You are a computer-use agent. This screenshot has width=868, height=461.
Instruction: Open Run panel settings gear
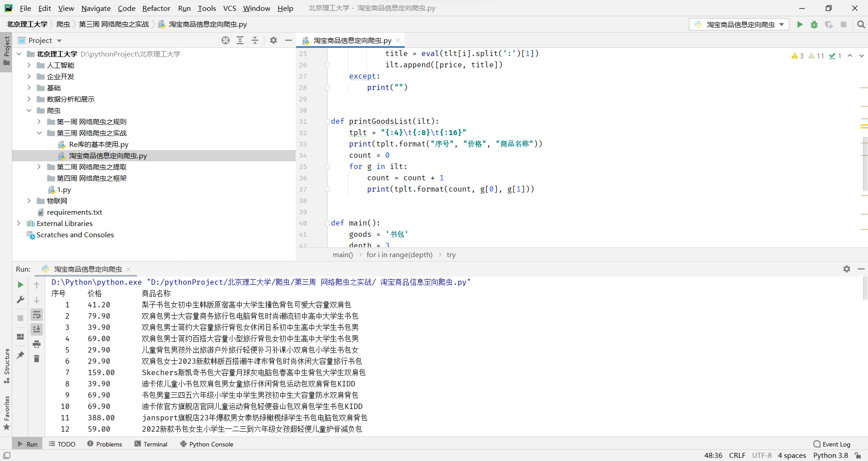(x=847, y=269)
